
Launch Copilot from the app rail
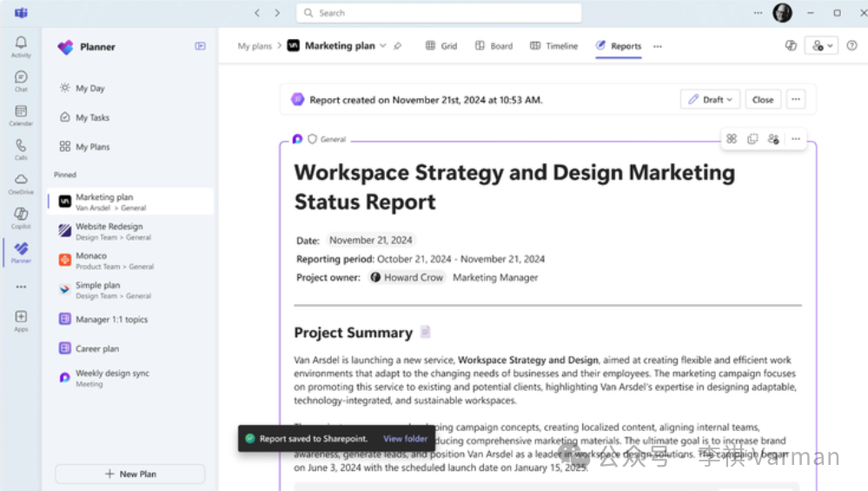(x=21, y=219)
